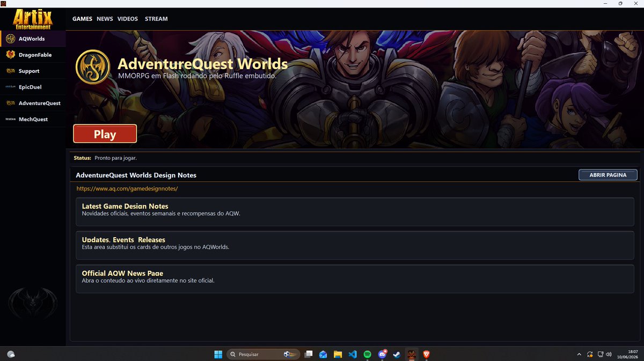Open File Explorer from taskbar
This screenshot has width=644, height=361.
pos(338,354)
